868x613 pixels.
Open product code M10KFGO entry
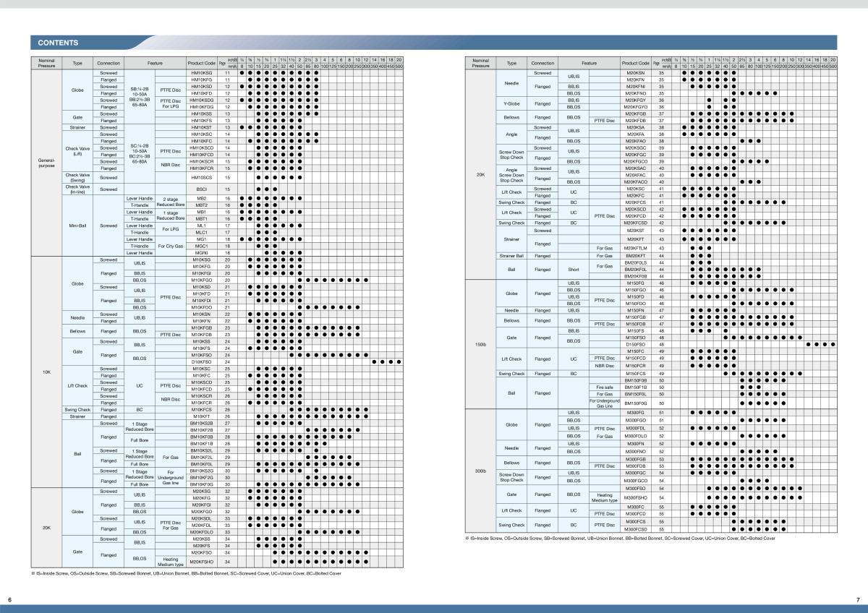click(x=201, y=280)
